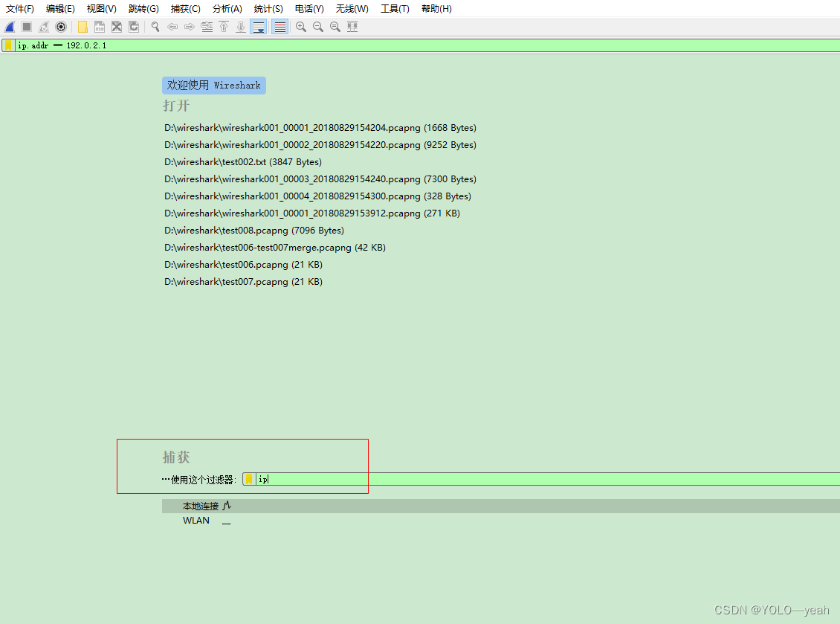Open the 跳转(G) menu
840x624 pixels.
click(x=143, y=9)
